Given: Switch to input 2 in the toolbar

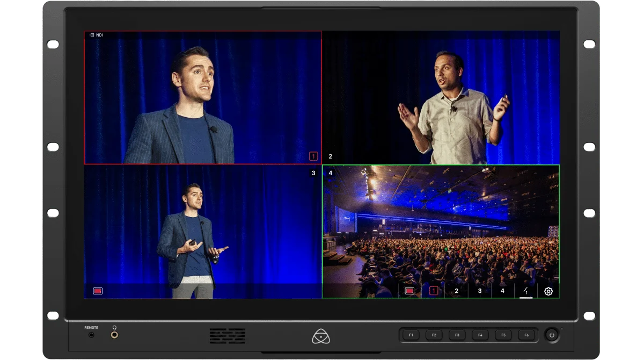Looking at the screenshot, I should [x=457, y=291].
